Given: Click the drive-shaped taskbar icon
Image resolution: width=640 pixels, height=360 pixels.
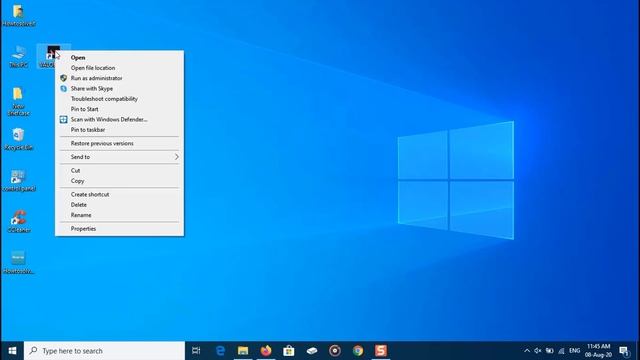Looking at the screenshot, I should click(312, 351).
